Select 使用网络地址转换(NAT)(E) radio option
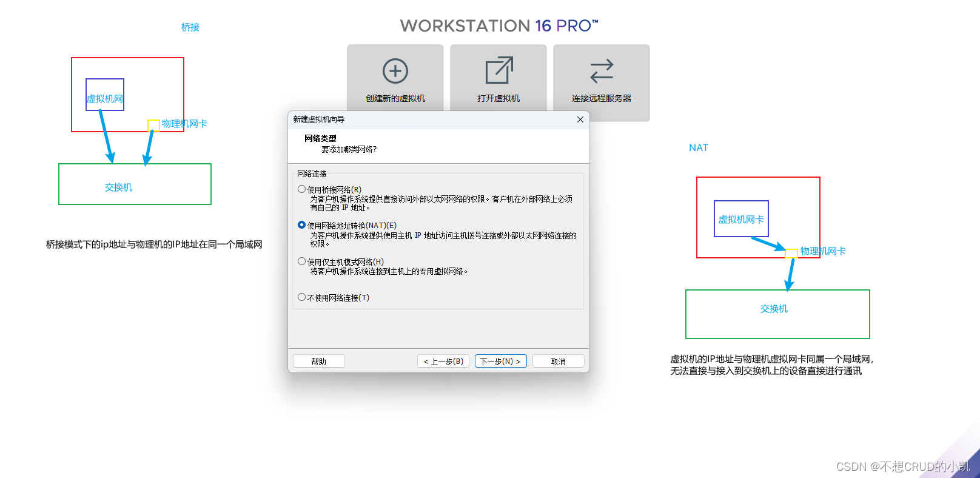 click(x=301, y=225)
